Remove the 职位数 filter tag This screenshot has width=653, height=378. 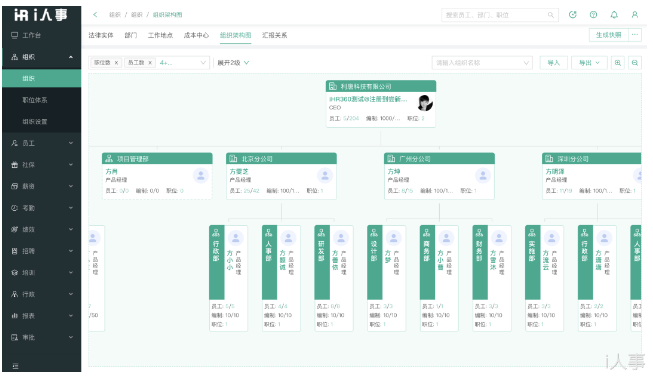point(117,63)
